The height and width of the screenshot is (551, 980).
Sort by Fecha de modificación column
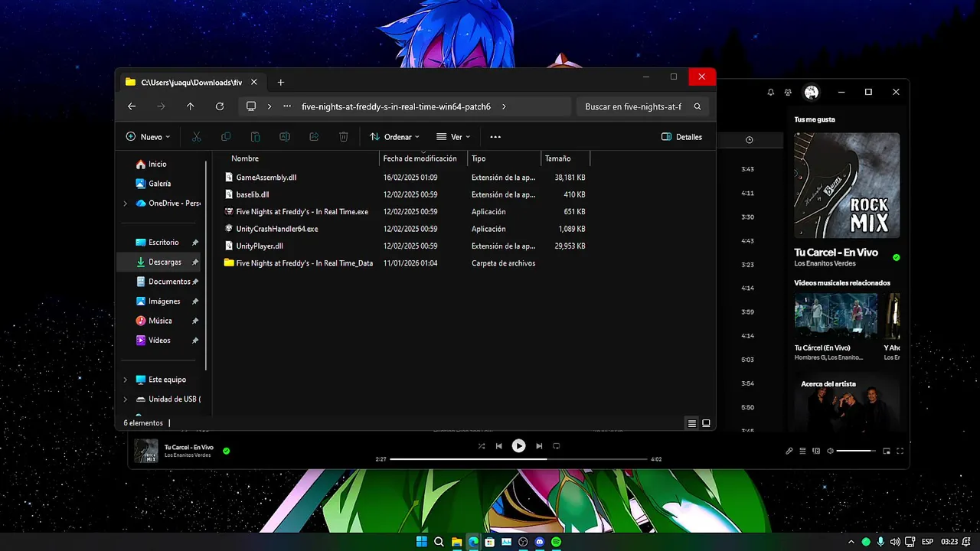(420, 158)
